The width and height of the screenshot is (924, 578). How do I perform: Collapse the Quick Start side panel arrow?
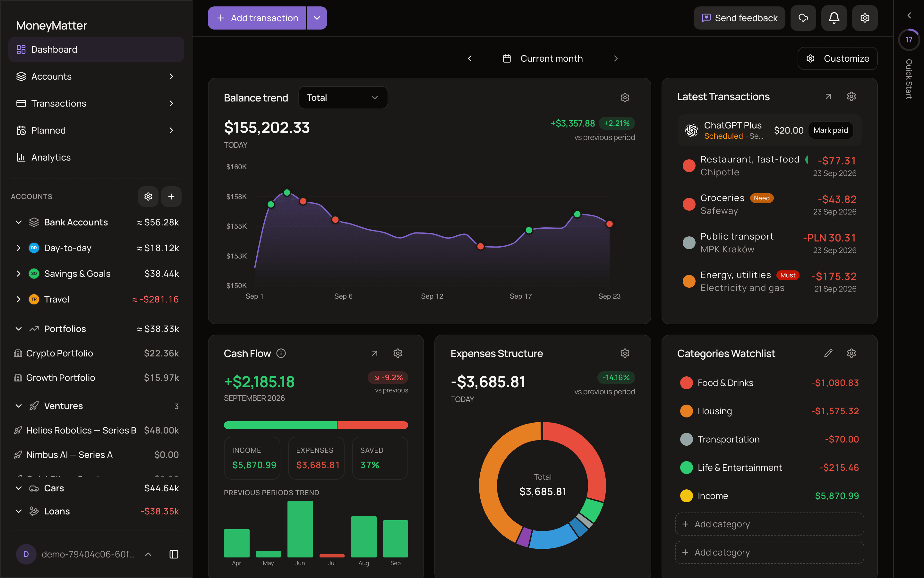[x=909, y=16]
